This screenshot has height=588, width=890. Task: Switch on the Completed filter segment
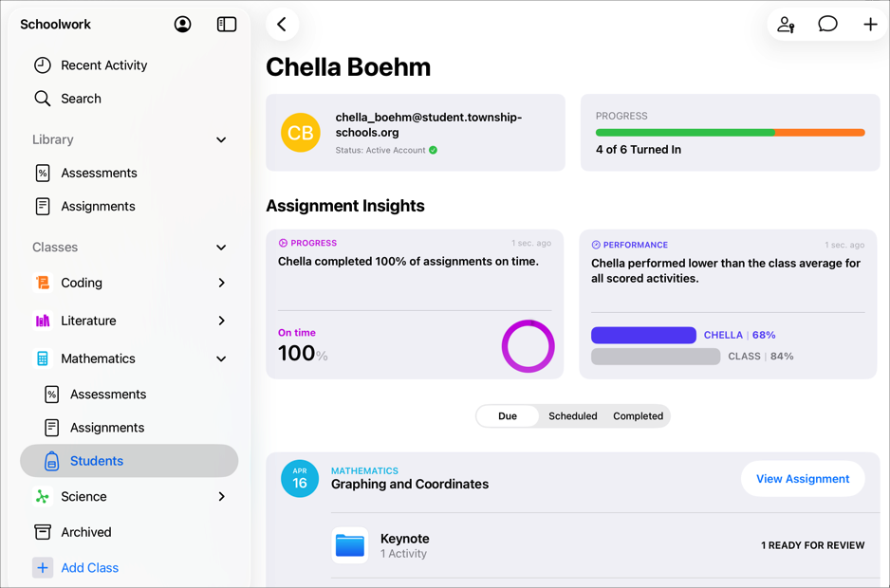(x=638, y=415)
